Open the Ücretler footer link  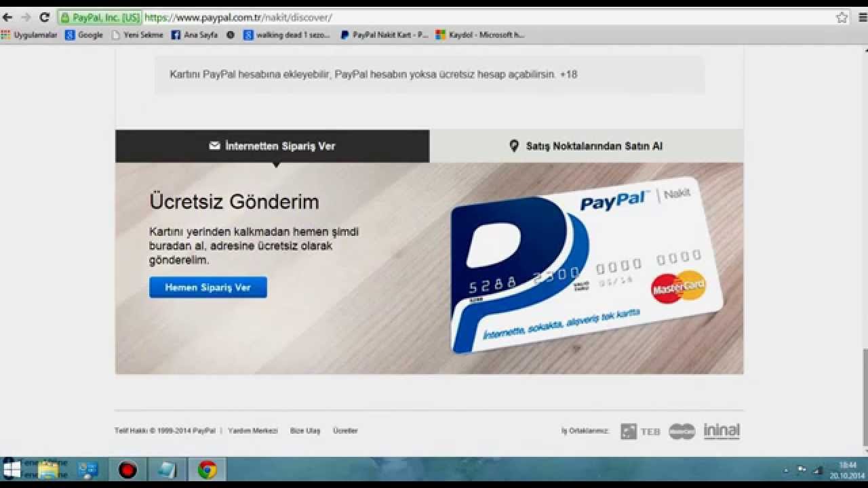345,430
